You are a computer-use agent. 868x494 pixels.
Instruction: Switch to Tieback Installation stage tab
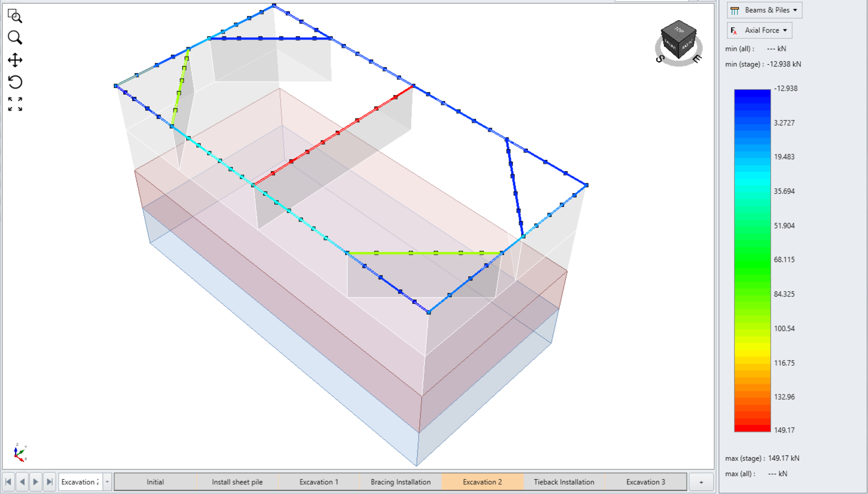pos(564,482)
